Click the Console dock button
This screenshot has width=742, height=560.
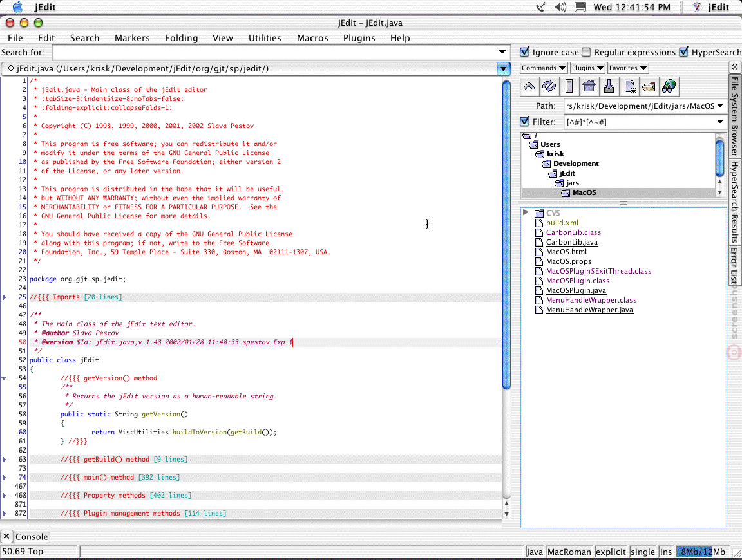pos(31,536)
